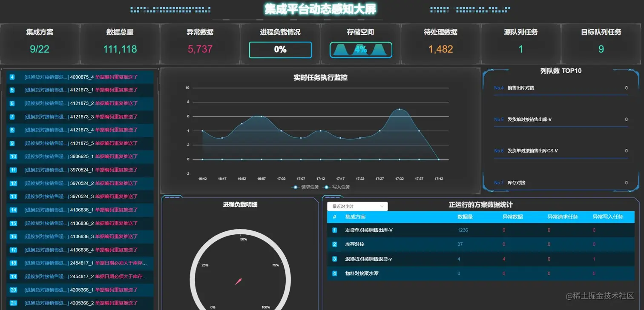Viewport: 644px width, 310px height.
Task: Click the 16:42 x-axis label
Action: [x=202, y=179]
